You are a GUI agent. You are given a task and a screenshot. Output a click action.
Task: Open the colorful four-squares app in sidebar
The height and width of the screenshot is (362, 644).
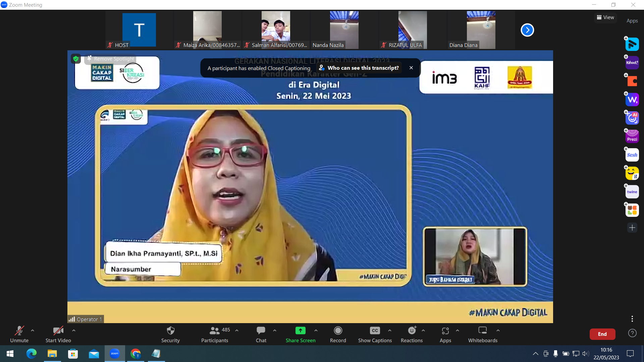[632, 210]
